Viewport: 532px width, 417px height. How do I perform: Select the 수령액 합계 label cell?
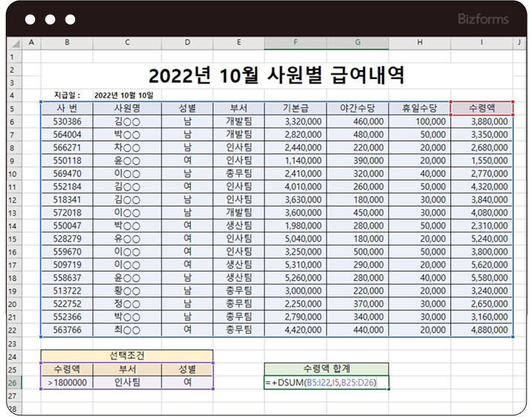[326, 369]
